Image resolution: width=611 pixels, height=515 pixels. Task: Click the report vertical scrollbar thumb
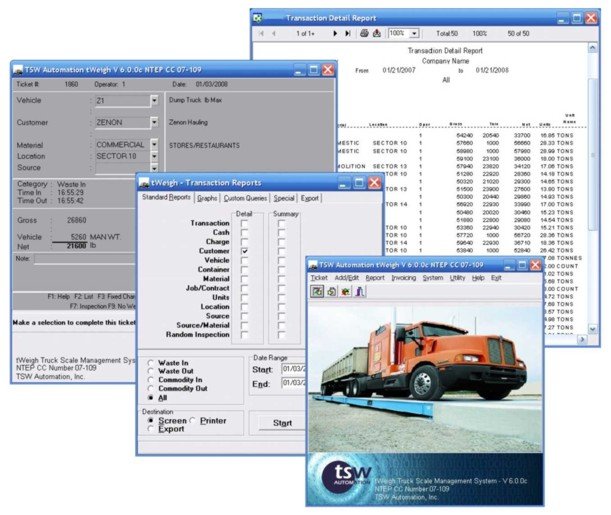pos(592,155)
